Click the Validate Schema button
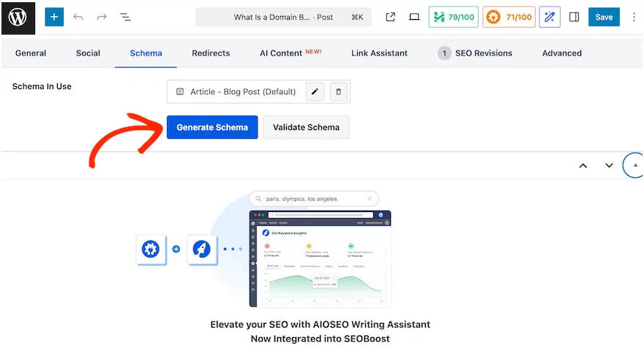644x356 pixels. 306,127
